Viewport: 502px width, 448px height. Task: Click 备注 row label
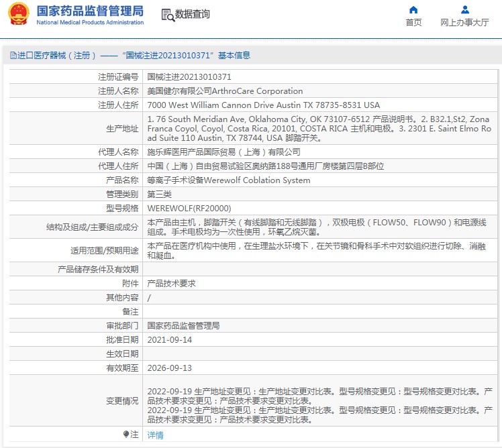(130, 312)
